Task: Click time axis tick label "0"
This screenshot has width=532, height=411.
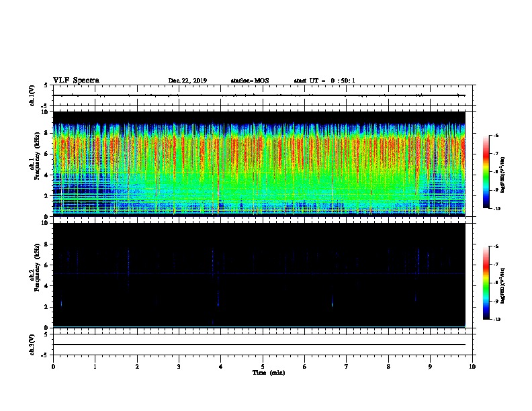Action: pyautogui.click(x=53, y=367)
